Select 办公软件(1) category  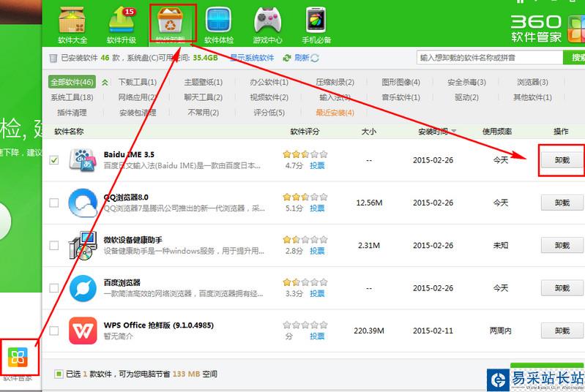269,82
